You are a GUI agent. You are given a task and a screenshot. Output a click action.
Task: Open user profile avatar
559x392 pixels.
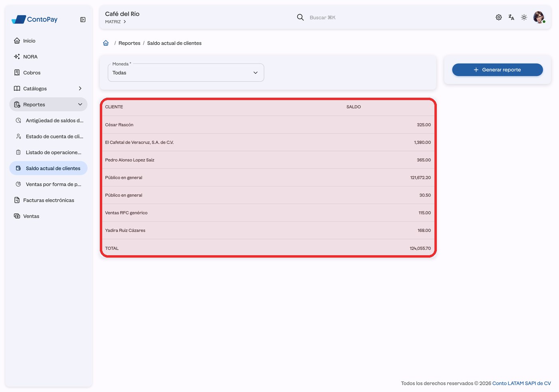(x=539, y=17)
